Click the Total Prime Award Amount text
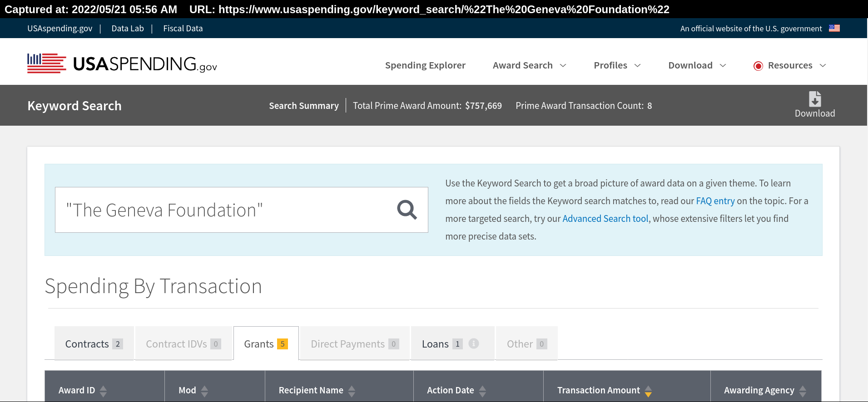Image resolution: width=868 pixels, height=402 pixels. [x=427, y=106]
